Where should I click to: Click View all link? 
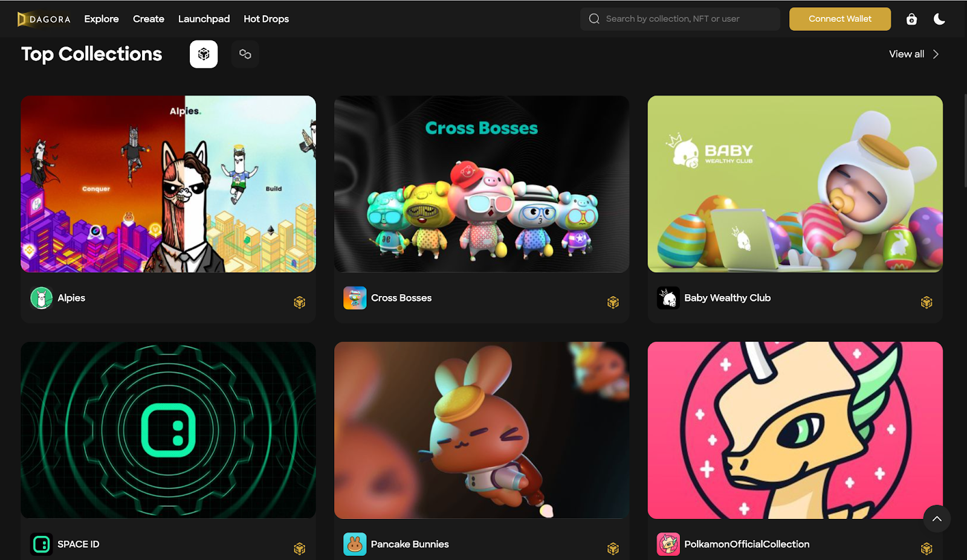[906, 54]
